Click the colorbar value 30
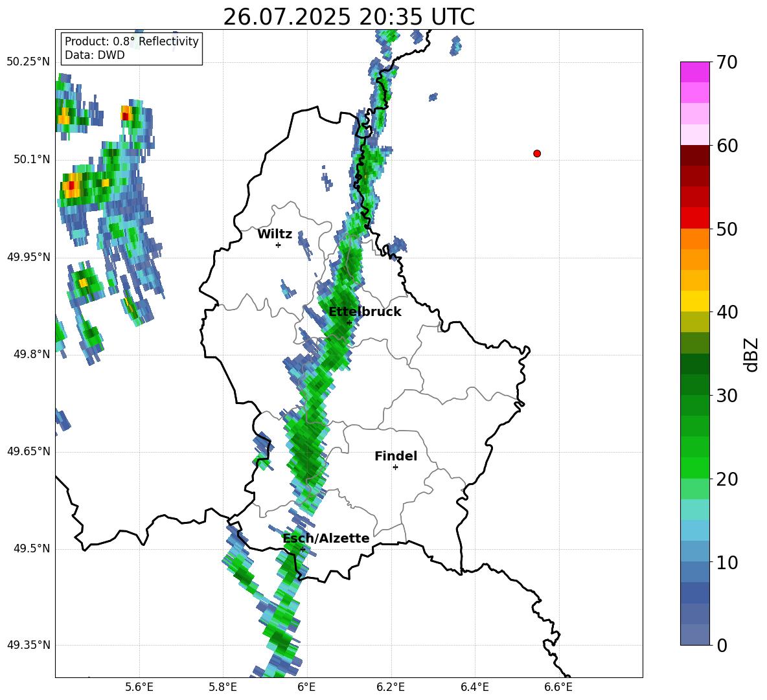767x700 pixels. click(x=727, y=396)
